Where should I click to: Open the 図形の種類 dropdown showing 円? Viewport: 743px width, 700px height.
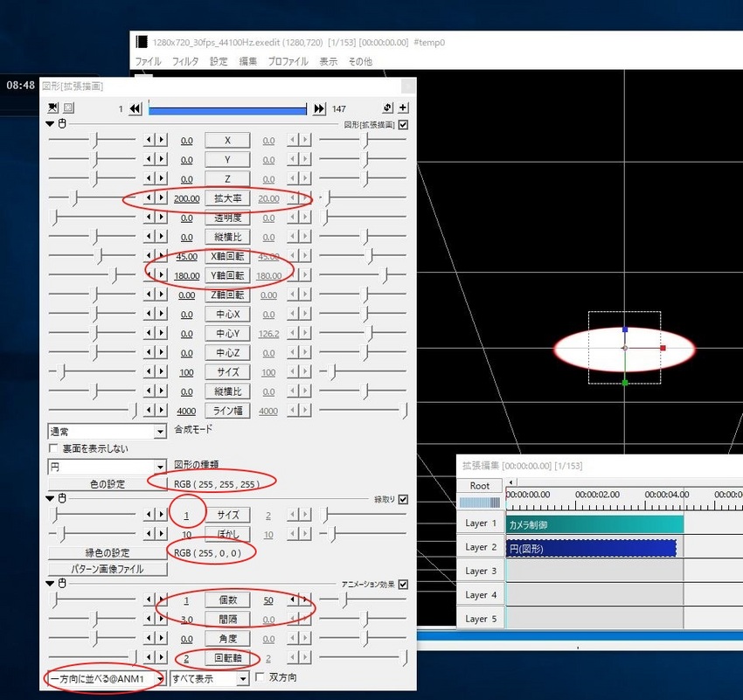click(x=108, y=467)
